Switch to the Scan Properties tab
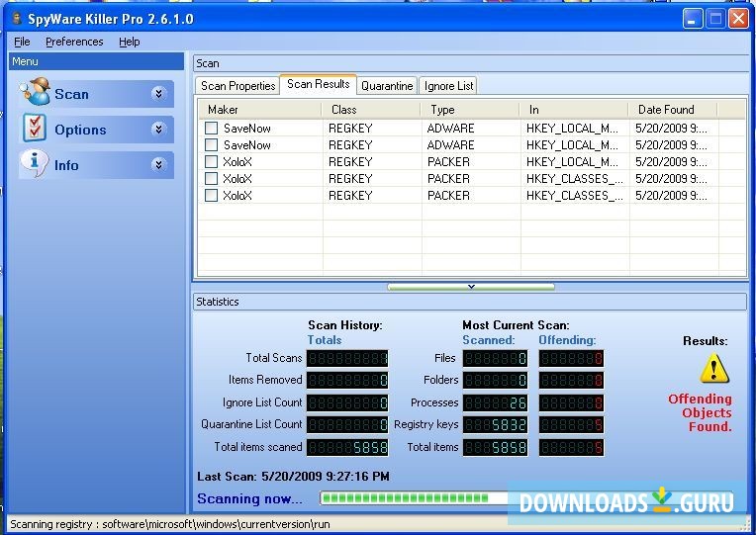The height and width of the screenshot is (535, 756). pos(237,86)
